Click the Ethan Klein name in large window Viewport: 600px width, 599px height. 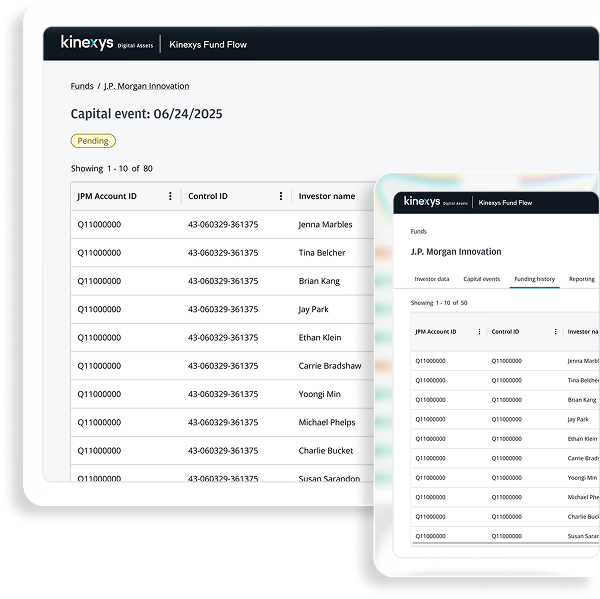coord(320,338)
